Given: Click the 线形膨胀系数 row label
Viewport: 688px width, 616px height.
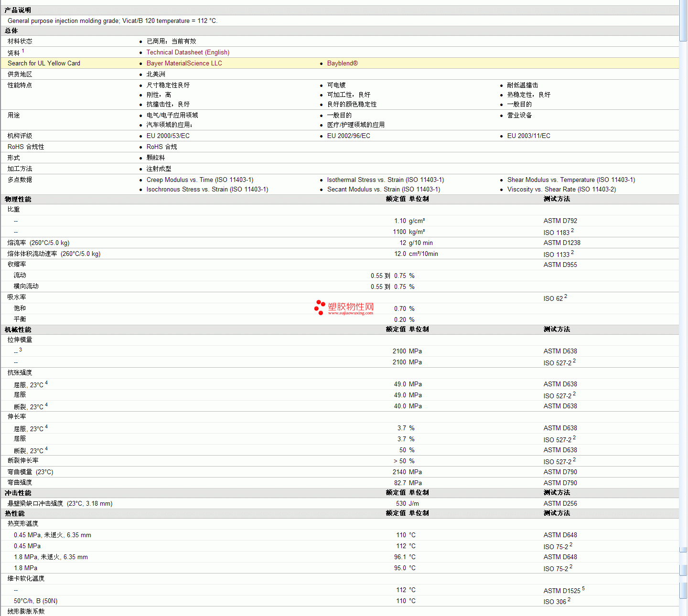Looking at the screenshot, I should click(26, 612).
